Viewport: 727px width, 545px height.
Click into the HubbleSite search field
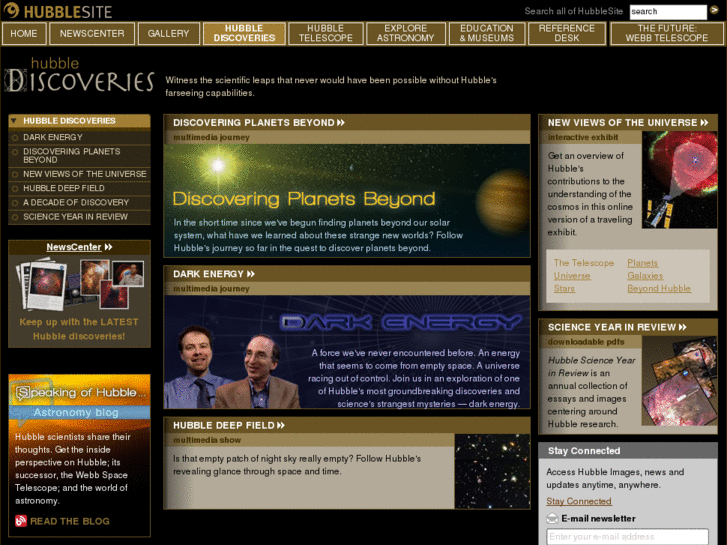668,12
